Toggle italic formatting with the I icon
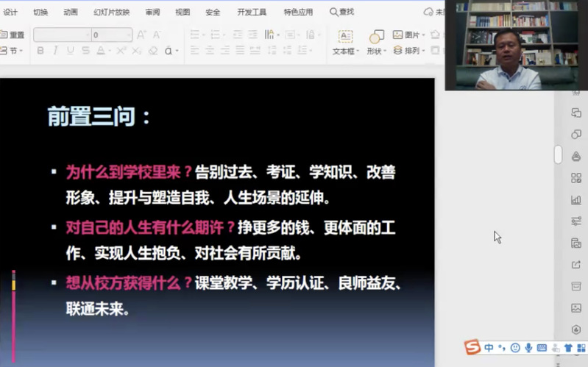Screen dimensions: 588x367 (55, 51)
